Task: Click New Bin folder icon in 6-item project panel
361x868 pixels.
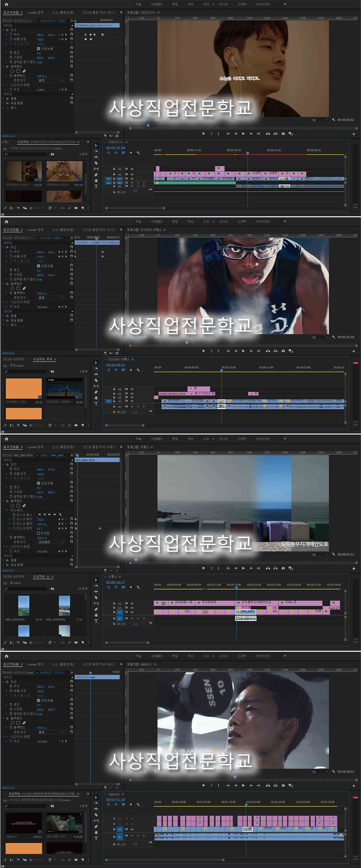Action: [76, 208]
